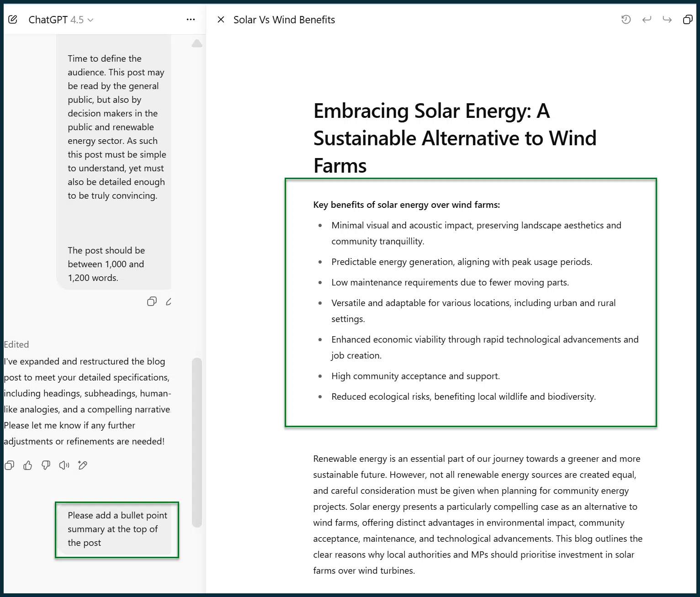This screenshot has width=700, height=597.
Task: Click the response text 'I've expanded and restructured the blog'
Action: [x=87, y=401]
